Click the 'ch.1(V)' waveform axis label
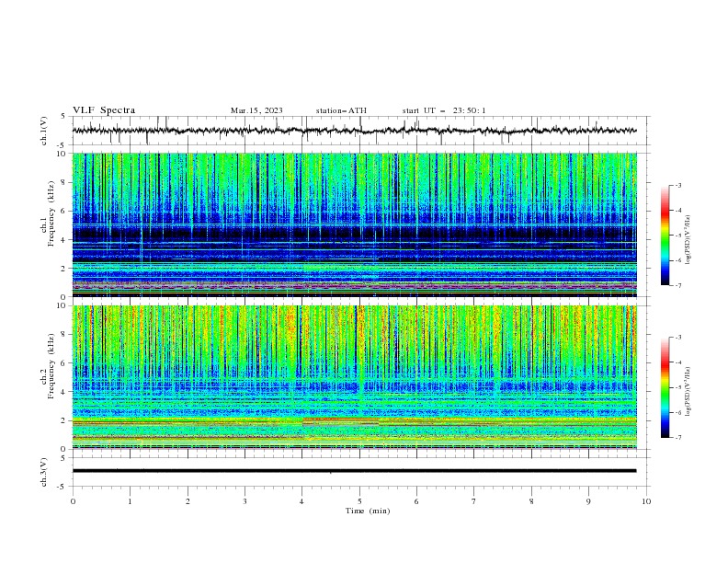This screenshot has width=728, height=563. [44, 131]
